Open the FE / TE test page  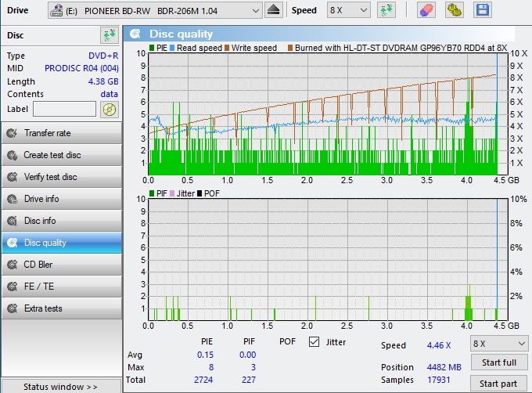click(61, 287)
